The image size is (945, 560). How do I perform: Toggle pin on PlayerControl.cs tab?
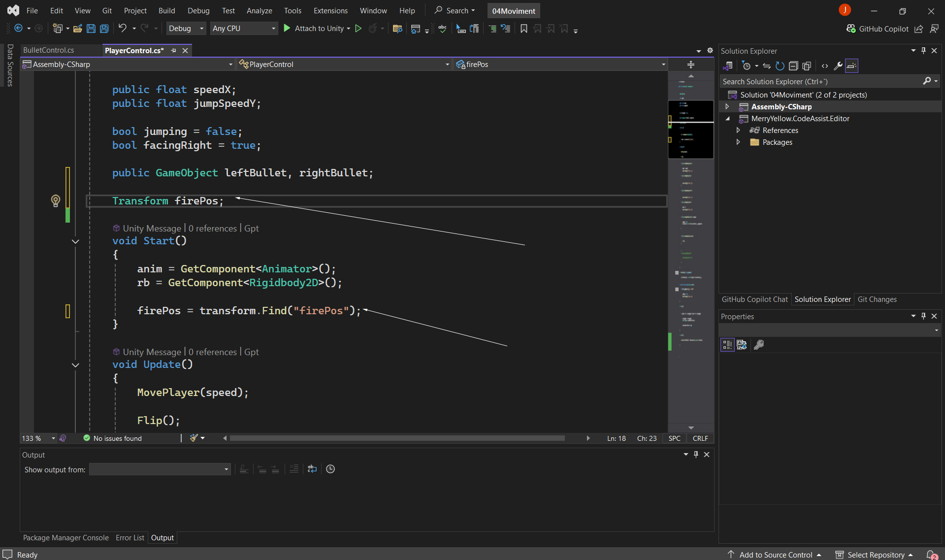(x=173, y=50)
